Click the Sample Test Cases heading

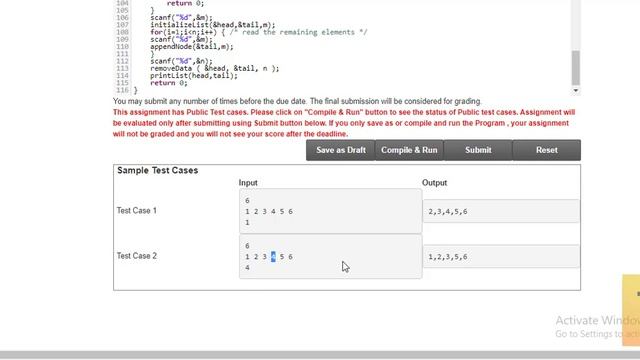point(158,171)
